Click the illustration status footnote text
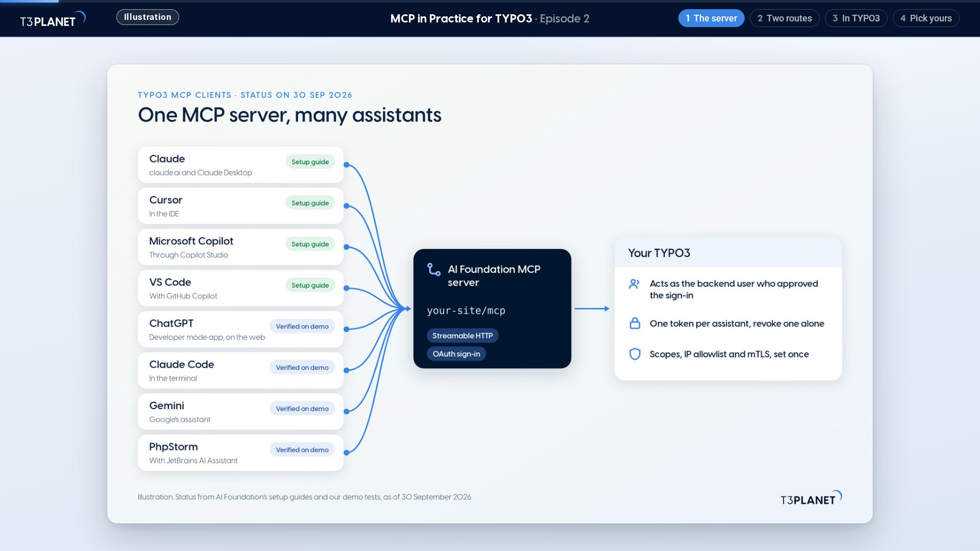 tap(305, 497)
